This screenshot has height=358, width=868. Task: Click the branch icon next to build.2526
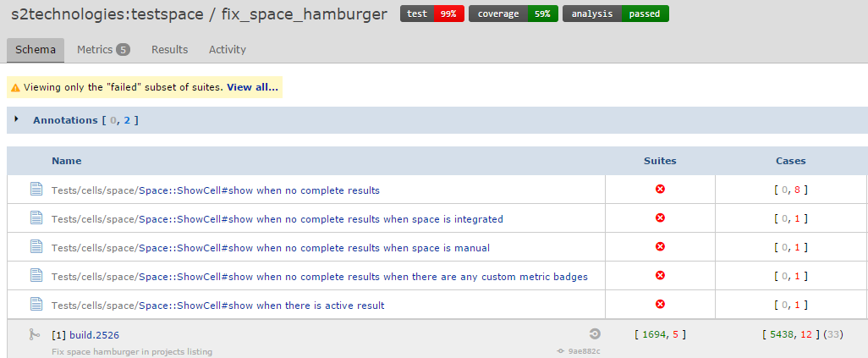pos(35,335)
